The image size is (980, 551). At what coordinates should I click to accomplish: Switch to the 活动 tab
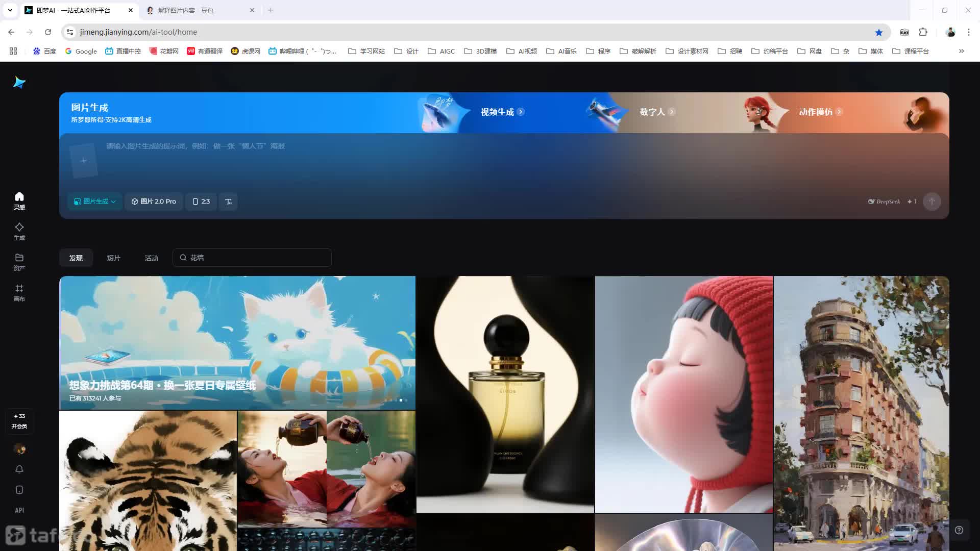click(152, 258)
